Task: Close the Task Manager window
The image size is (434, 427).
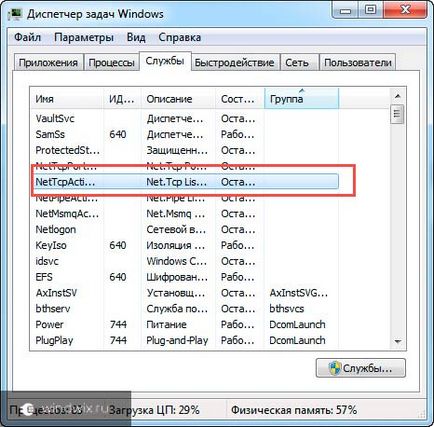Action: pyautogui.click(x=405, y=11)
